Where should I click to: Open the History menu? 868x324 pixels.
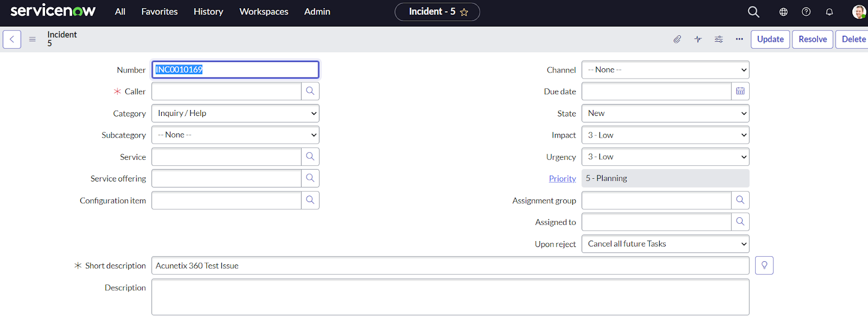pyautogui.click(x=208, y=11)
